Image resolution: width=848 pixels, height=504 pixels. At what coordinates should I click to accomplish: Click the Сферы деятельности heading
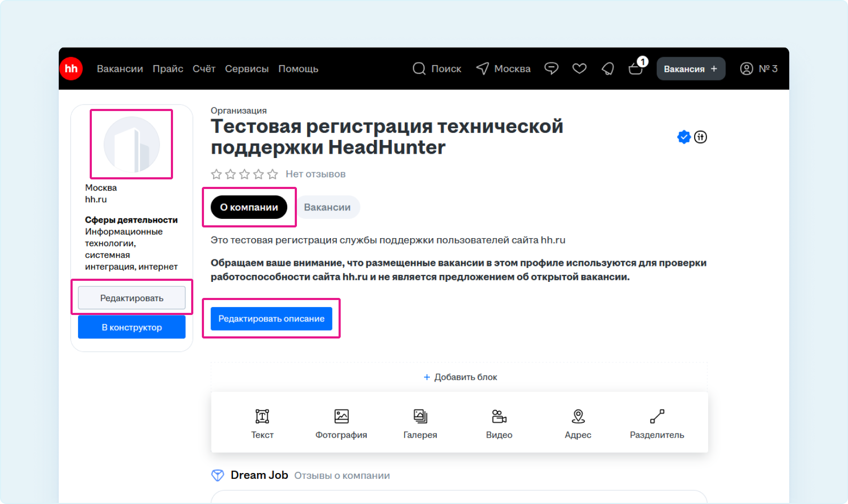[x=131, y=220]
